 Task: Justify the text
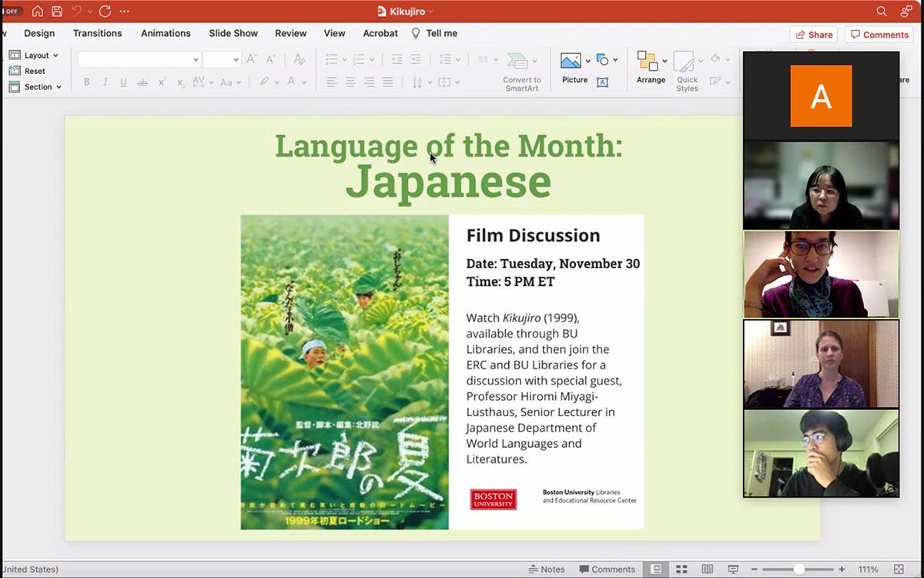click(388, 82)
